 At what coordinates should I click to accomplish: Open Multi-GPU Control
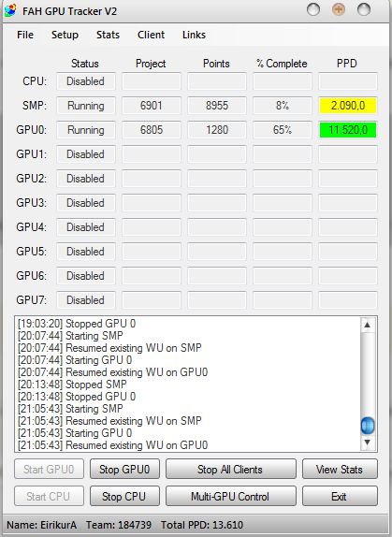click(231, 496)
